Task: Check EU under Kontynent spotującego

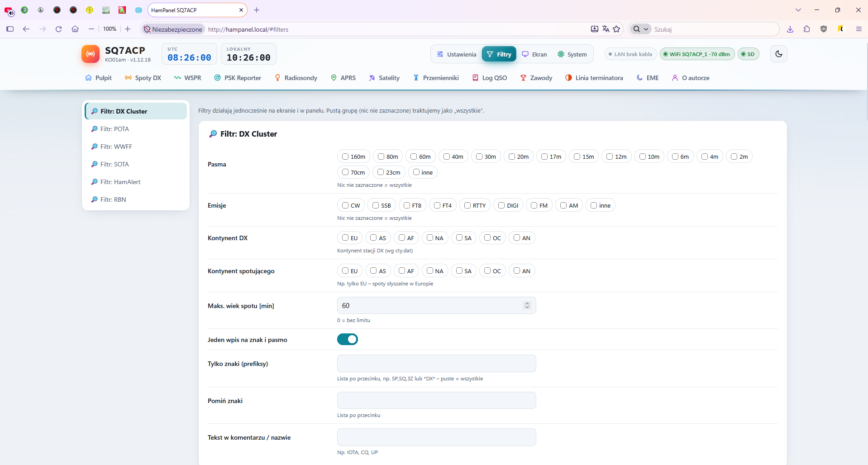Action: (x=345, y=271)
